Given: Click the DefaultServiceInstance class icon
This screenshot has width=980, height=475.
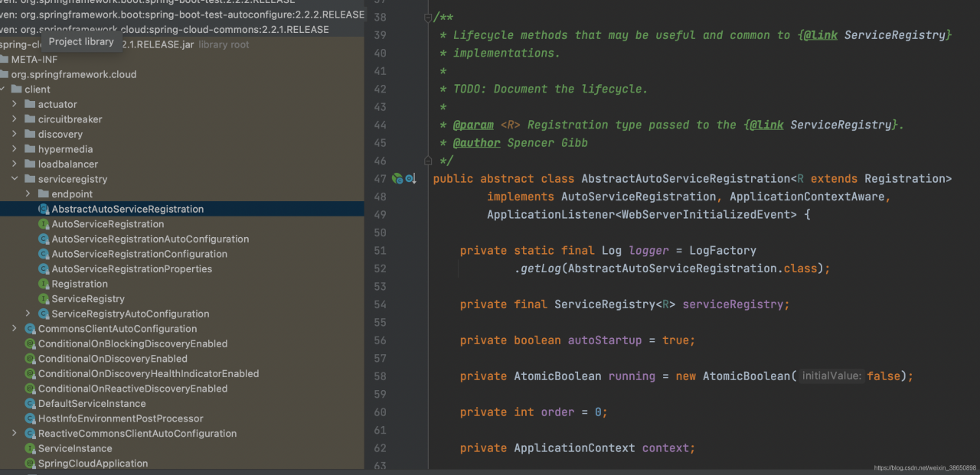Looking at the screenshot, I should [x=31, y=404].
